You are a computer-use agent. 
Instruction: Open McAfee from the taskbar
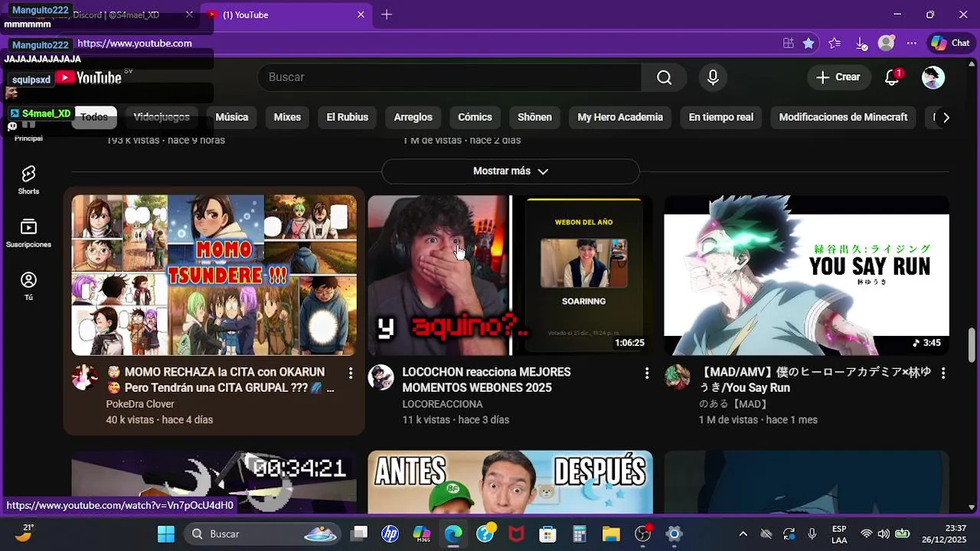517,533
